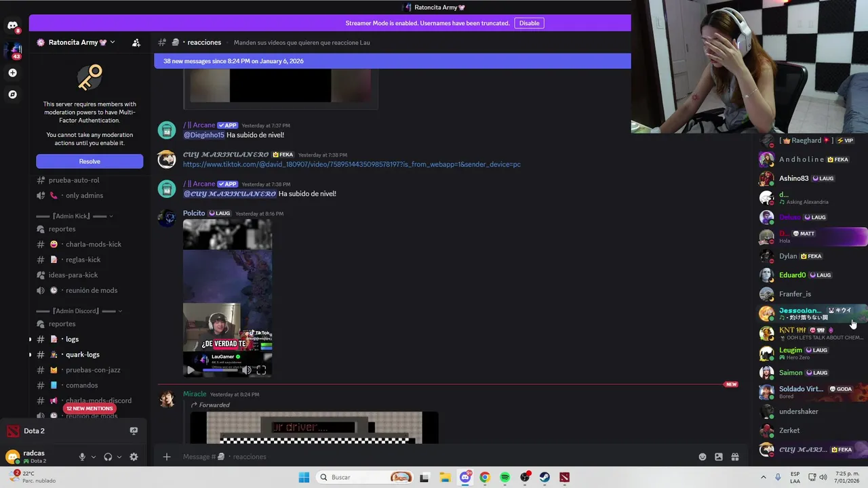Focus the Message #reacciones input field
This screenshot has height=488, width=868.
(434, 457)
